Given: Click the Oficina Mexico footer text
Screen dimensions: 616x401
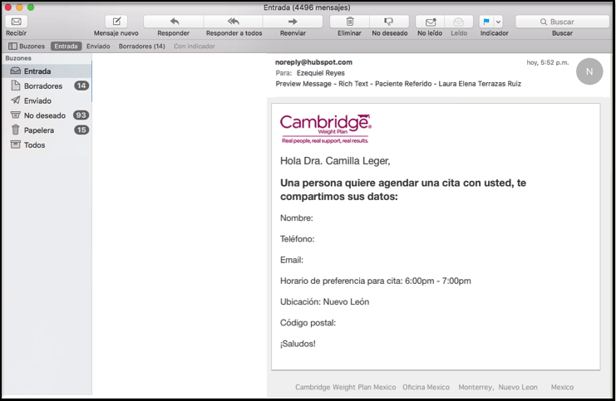Looking at the screenshot, I should coord(426,387).
